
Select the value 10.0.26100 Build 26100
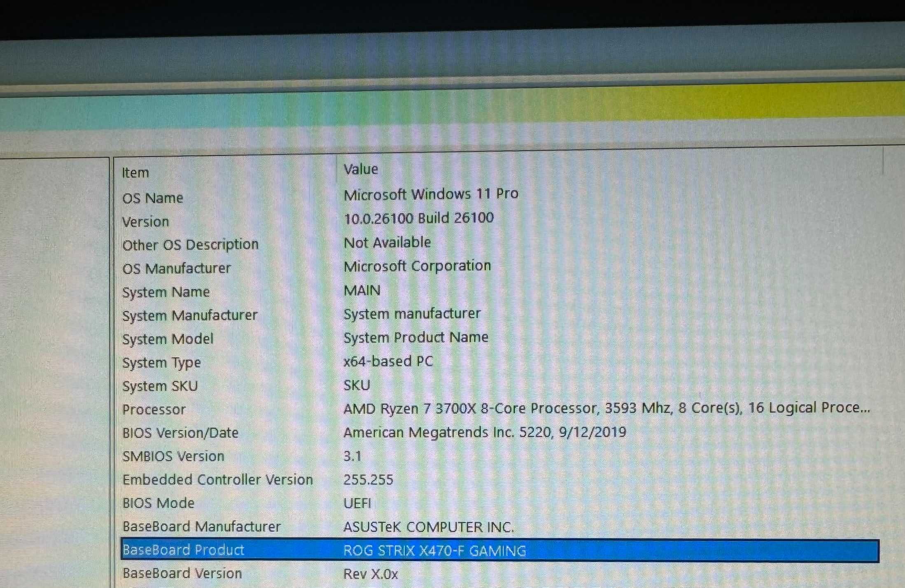point(419,218)
